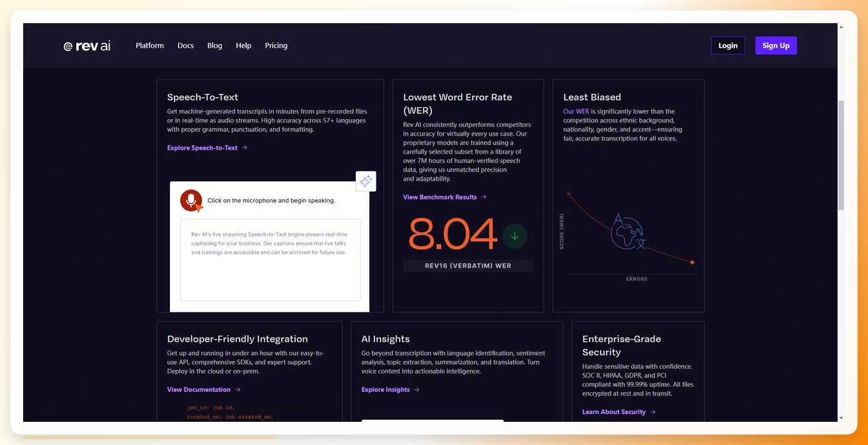
Task: Open the Docs menu item
Action: [x=186, y=46]
